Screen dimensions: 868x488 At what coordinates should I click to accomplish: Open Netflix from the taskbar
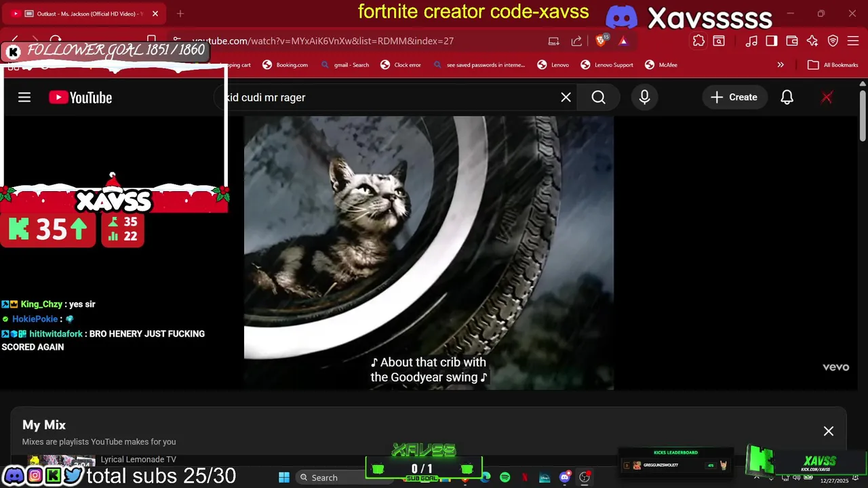525,477
